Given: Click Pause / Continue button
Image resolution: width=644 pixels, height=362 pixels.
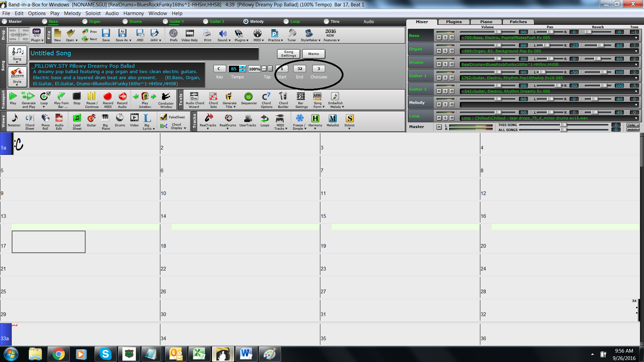Looking at the screenshot, I should click(92, 100).
